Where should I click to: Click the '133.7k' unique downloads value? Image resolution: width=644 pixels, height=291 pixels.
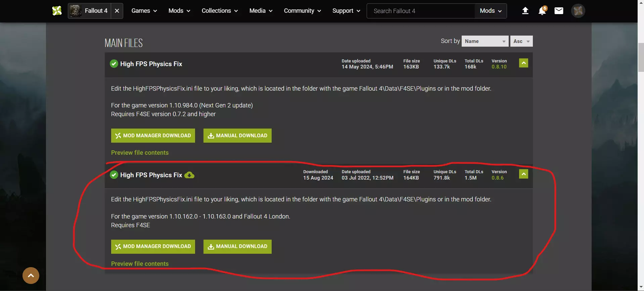click(442, 67)
